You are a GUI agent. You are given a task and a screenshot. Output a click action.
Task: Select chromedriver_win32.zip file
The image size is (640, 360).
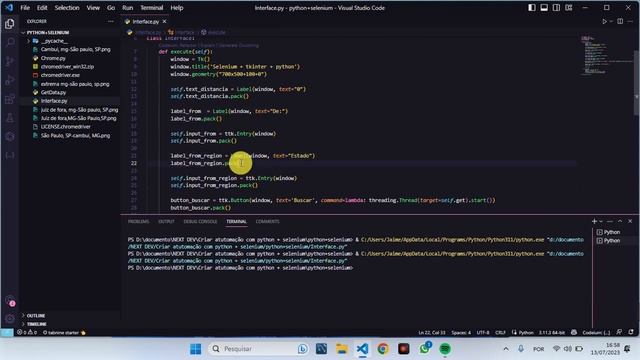pyautogui.click(x=67, y=67)
